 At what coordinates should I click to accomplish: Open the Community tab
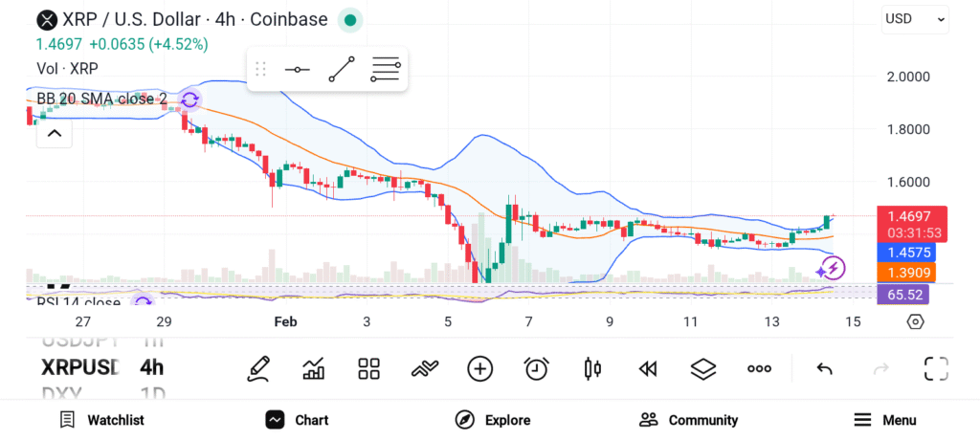pos(689,420)
